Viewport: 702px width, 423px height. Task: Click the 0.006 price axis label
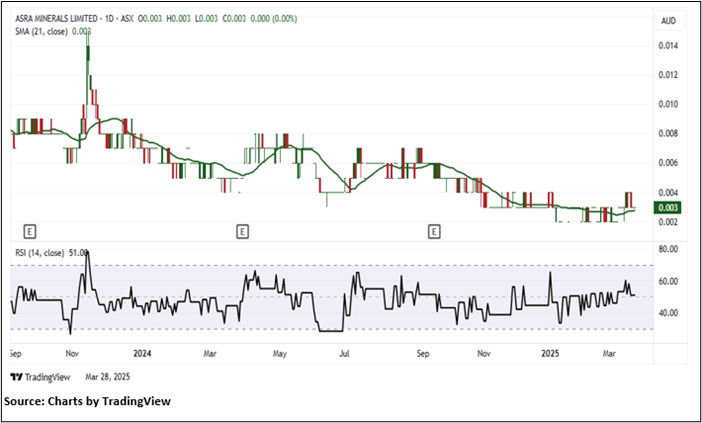click(x=668, y=163)
